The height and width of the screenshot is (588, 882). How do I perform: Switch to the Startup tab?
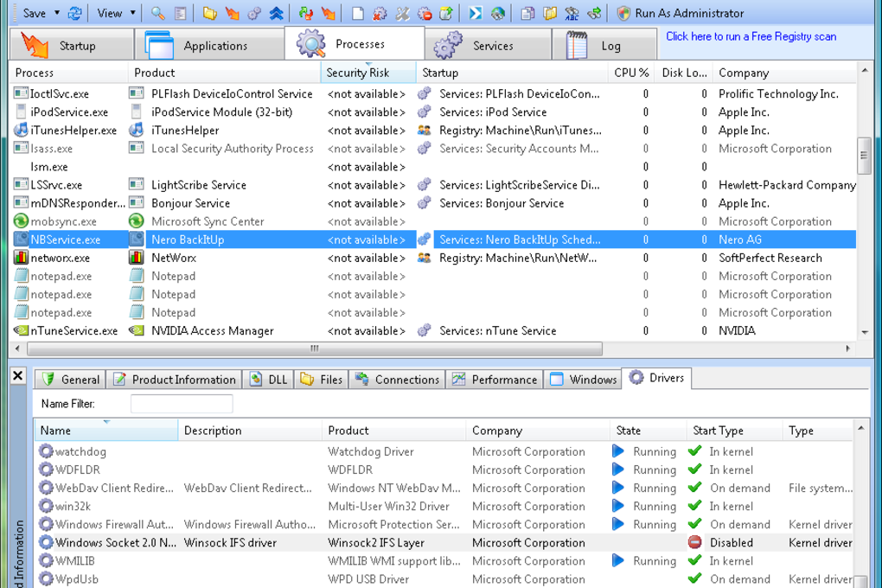(72, 44)
